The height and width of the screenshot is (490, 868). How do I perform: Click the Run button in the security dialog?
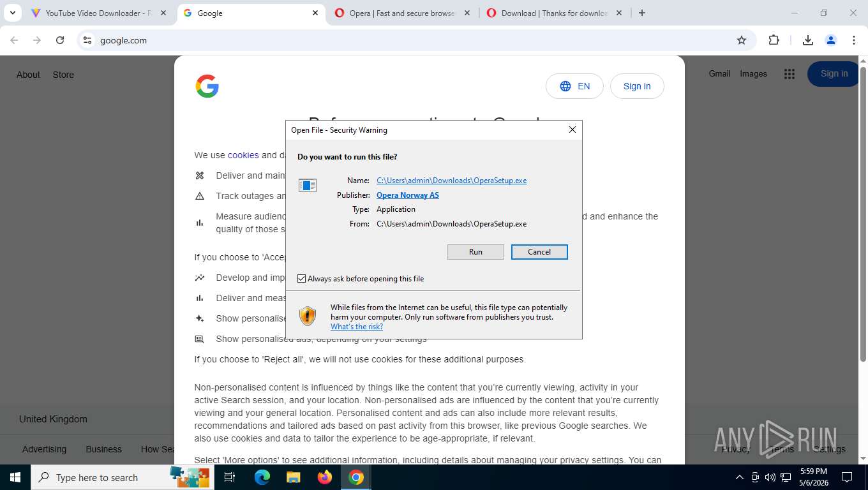click(475, 252)
